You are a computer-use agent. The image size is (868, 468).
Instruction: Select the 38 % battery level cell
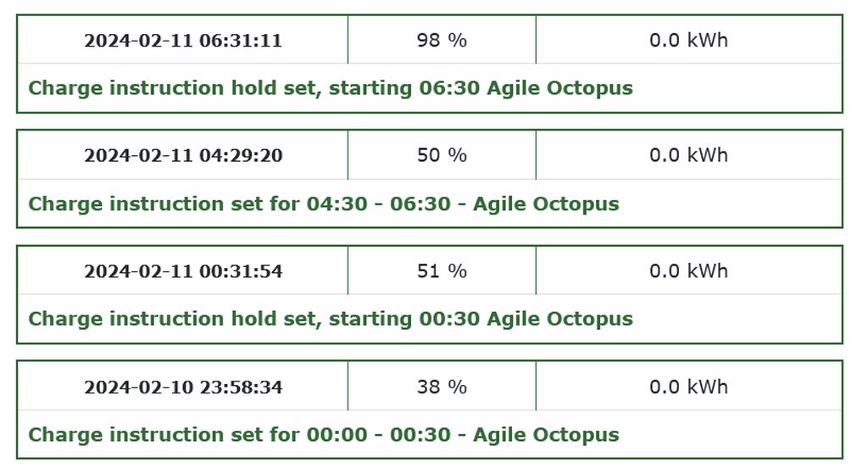tap(442, 387)
